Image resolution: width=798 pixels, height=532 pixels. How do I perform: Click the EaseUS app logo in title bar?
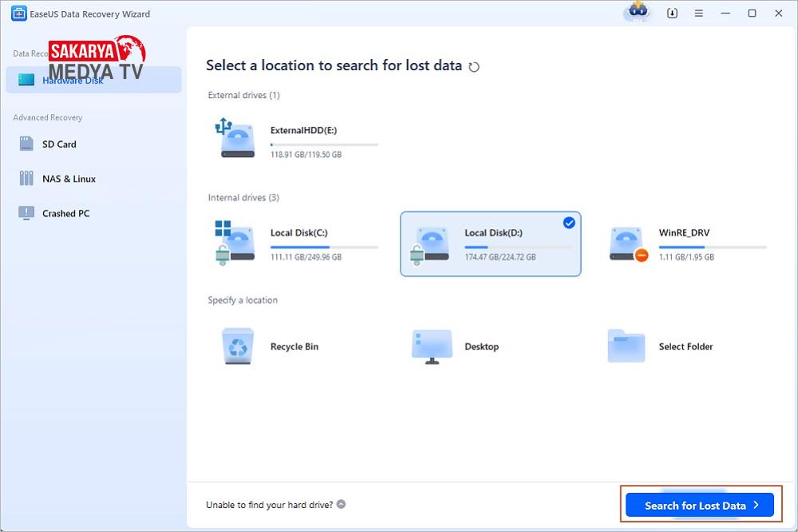pyautogui.click(x=19, y=14)
